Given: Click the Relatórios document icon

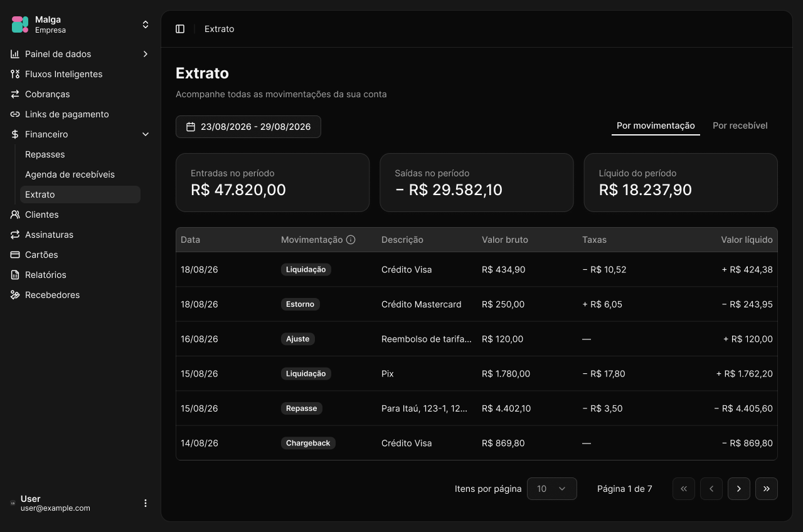Looking at the screenshot, I should coord(15,275).
